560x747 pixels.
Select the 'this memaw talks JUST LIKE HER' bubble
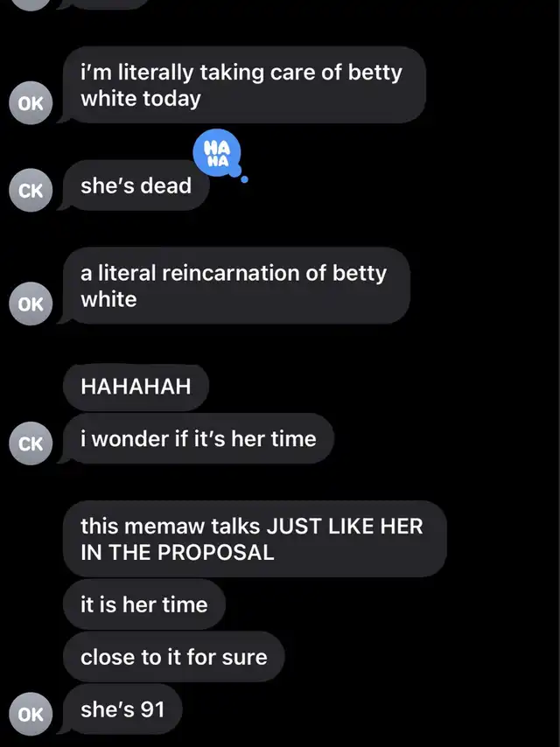(x=255, y=539)
